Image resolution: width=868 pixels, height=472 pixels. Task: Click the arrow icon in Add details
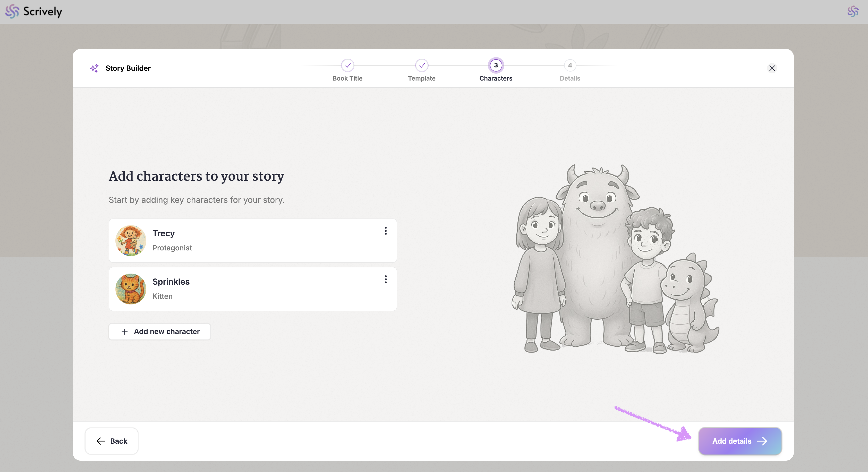[762, 441]
